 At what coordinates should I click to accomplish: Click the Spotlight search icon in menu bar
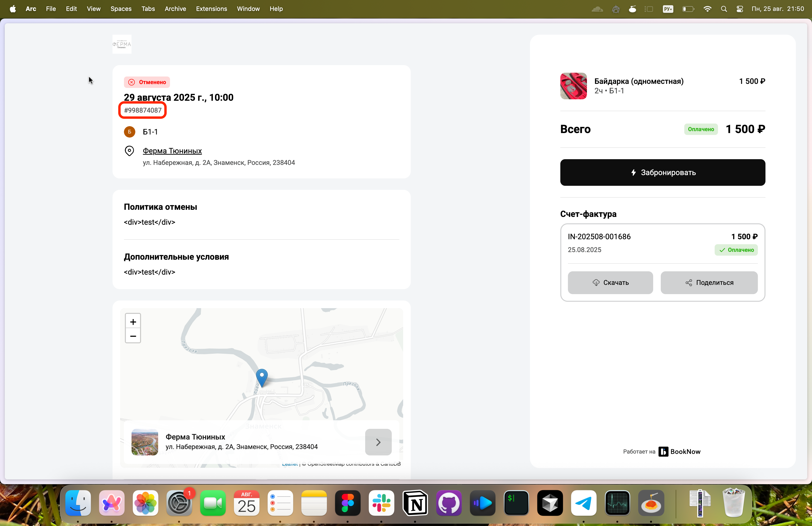coord(724,9)
